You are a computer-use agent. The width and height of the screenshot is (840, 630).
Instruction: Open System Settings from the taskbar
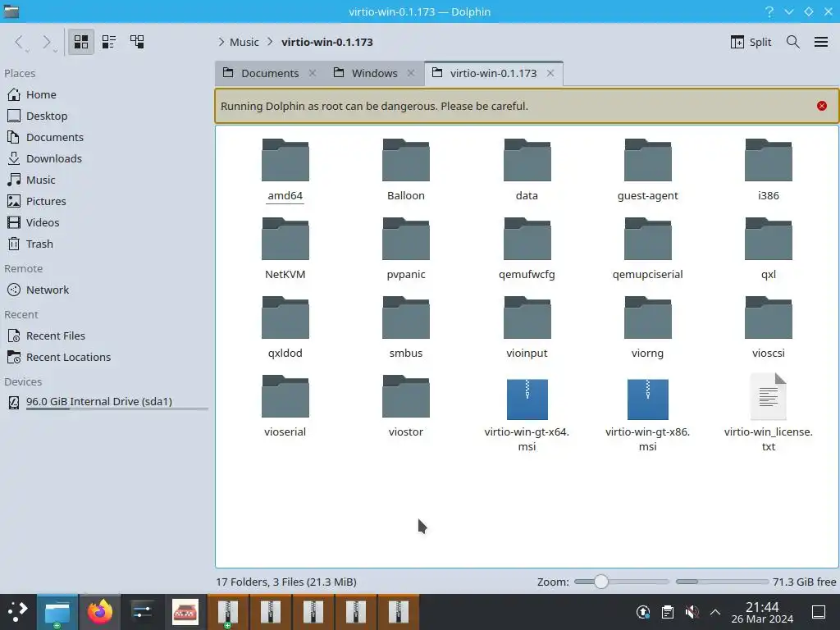point(143,612)
